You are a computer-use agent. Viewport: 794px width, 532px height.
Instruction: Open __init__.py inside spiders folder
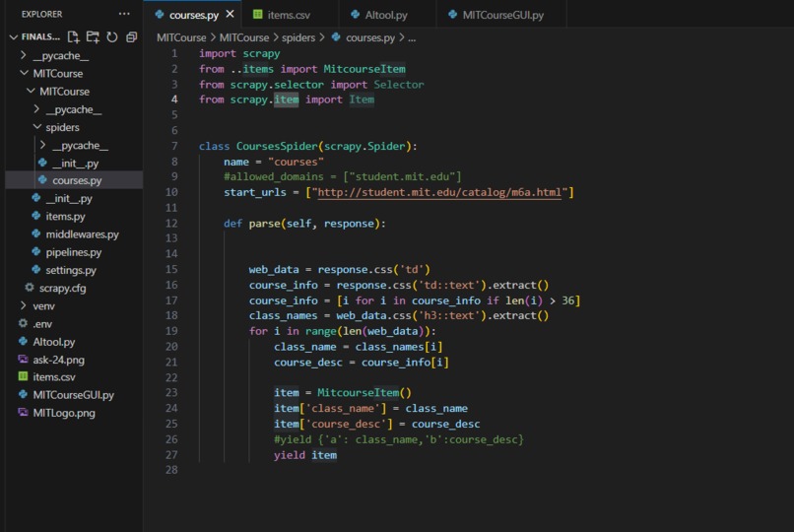click(x=75, y=163)
